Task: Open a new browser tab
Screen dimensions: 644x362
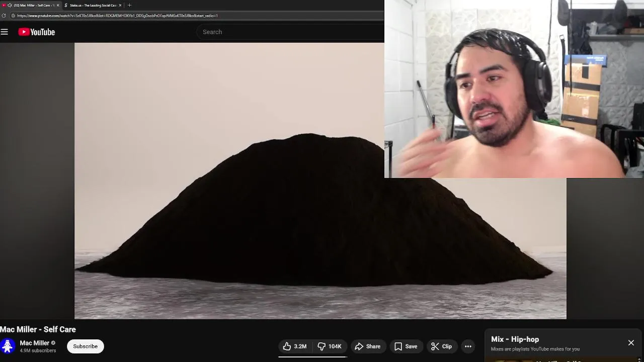Action: point(129,5)
